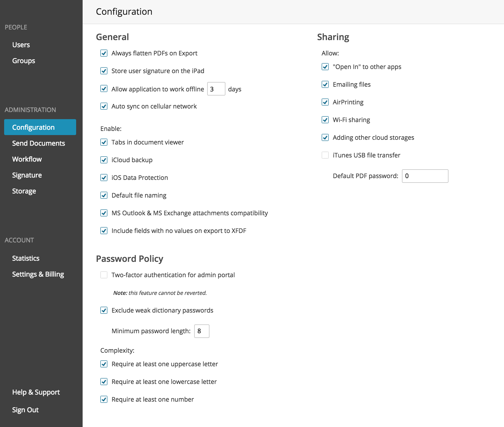Enable Two-factor authentication for admin portal
Viewport: 504px width, 427px height.
coord(104,275)
